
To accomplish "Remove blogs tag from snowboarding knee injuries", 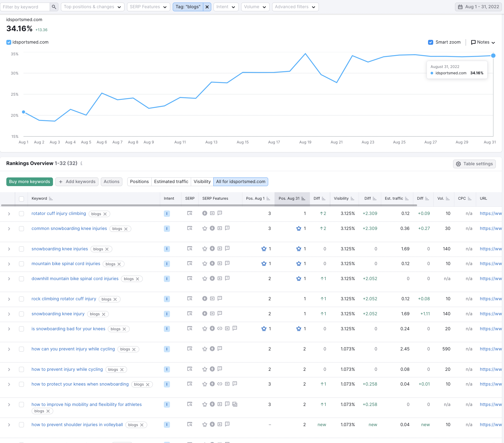I will click(107, 249).
